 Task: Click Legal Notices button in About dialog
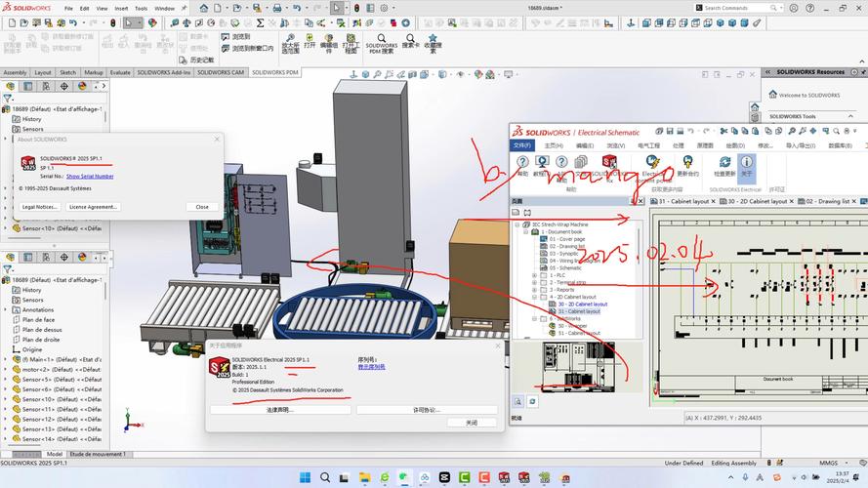click(39, 207)
